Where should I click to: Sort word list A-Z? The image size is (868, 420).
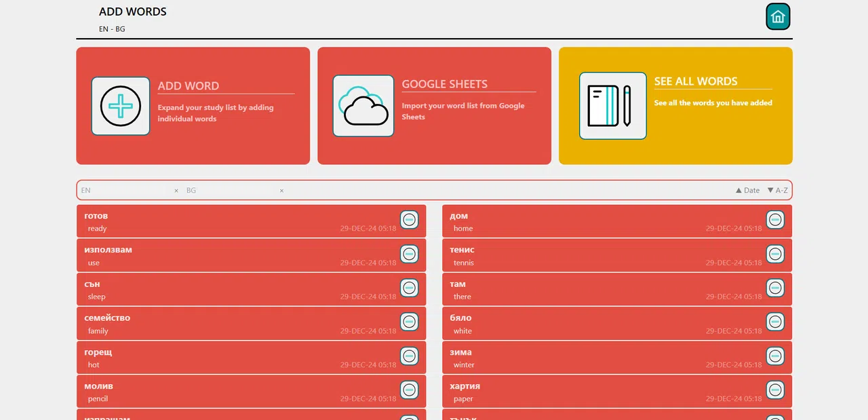pos(777,191)
